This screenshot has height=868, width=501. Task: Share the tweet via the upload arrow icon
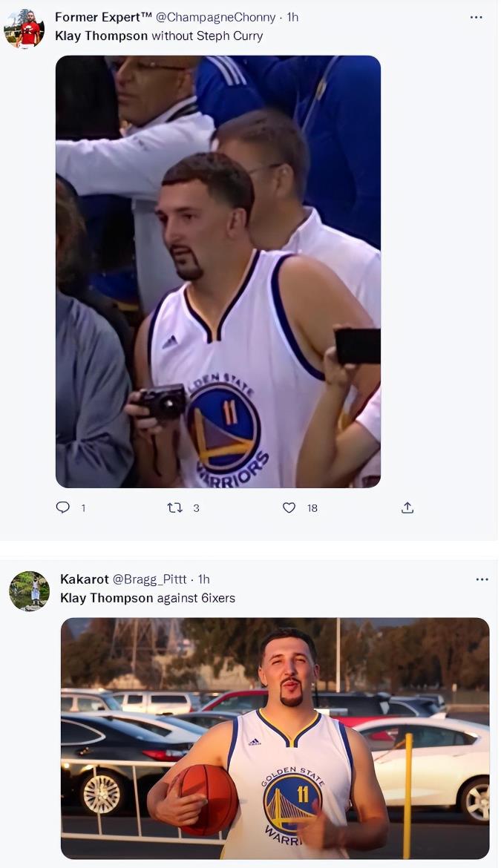click(x=407, y=507)
